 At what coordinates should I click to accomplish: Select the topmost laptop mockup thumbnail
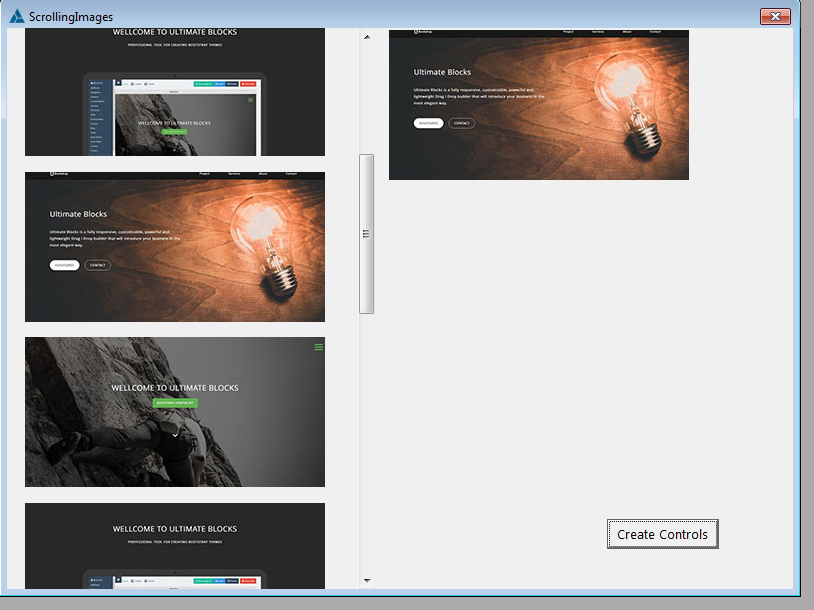pos(175,92)
